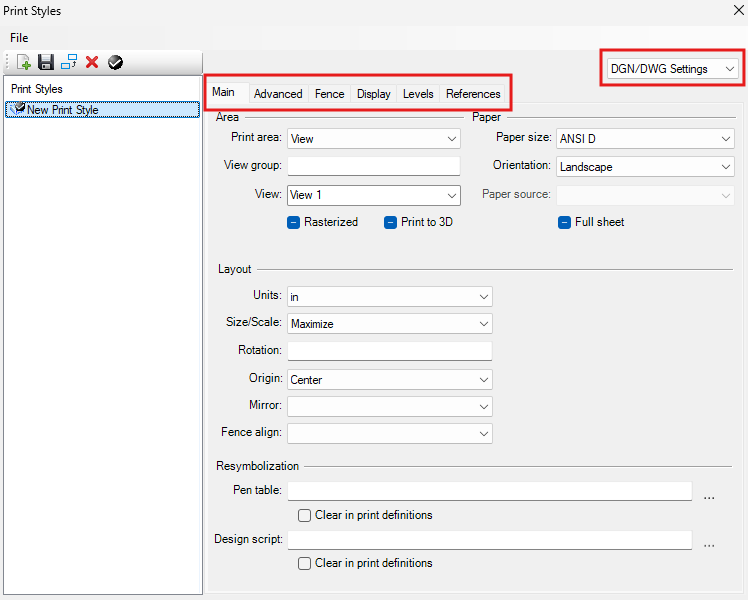The width and height of the screenshot is (748, 600).
Task: Click the checkmark Set Default icon
Action: [115, 62]
